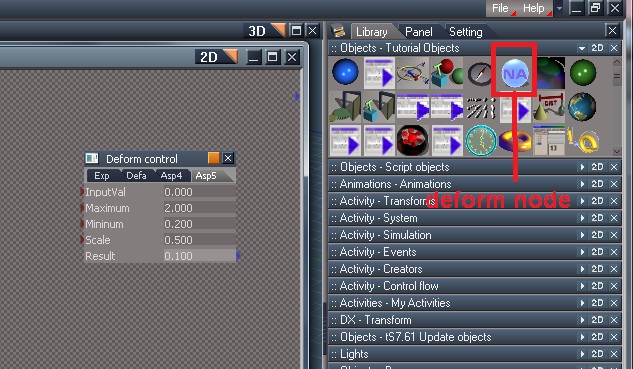Click the Maximum value field 2.000
Viewport: 633px width, 369px height.
[199, 208]
